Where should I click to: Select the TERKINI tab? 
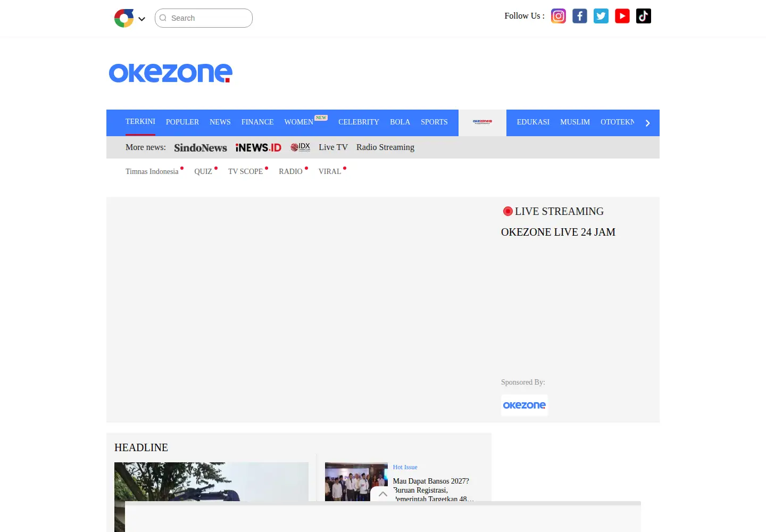coord(140,122)
